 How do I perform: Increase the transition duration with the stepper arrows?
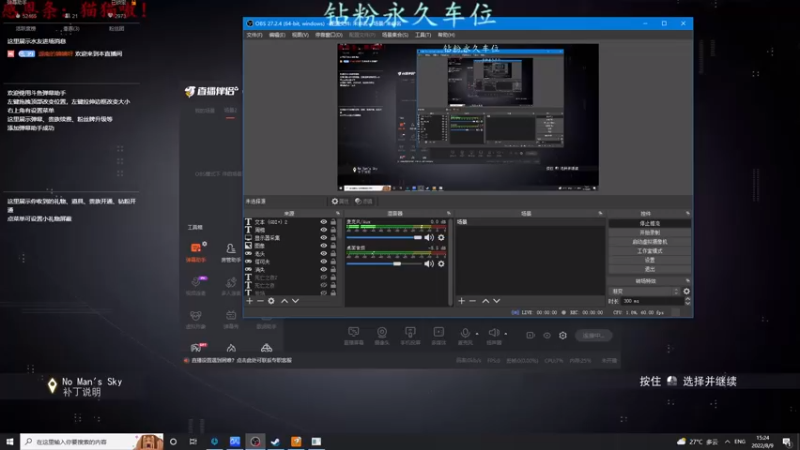(687, 299)
